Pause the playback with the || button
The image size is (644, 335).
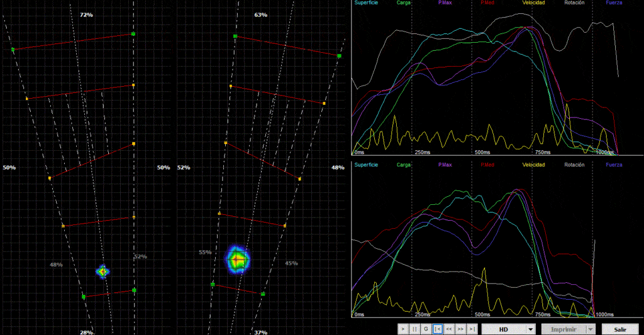tap(414, 329)
